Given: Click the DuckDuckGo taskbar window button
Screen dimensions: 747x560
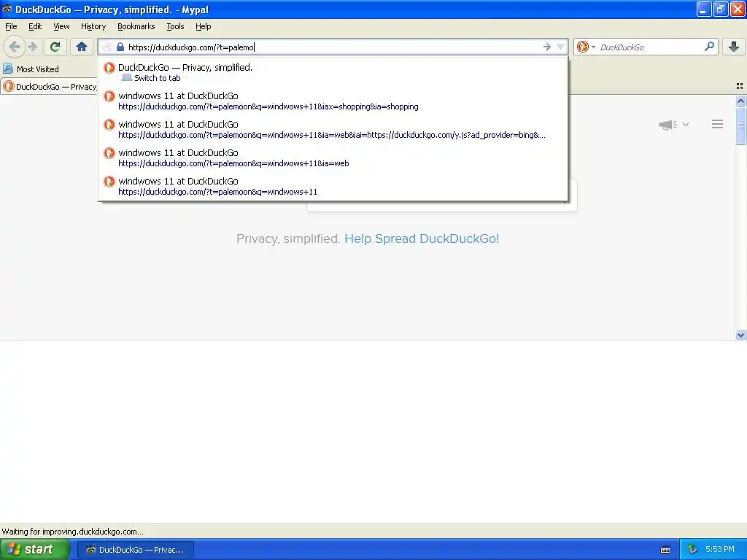Looking at the screenshot, I should (x=136, y=550).
